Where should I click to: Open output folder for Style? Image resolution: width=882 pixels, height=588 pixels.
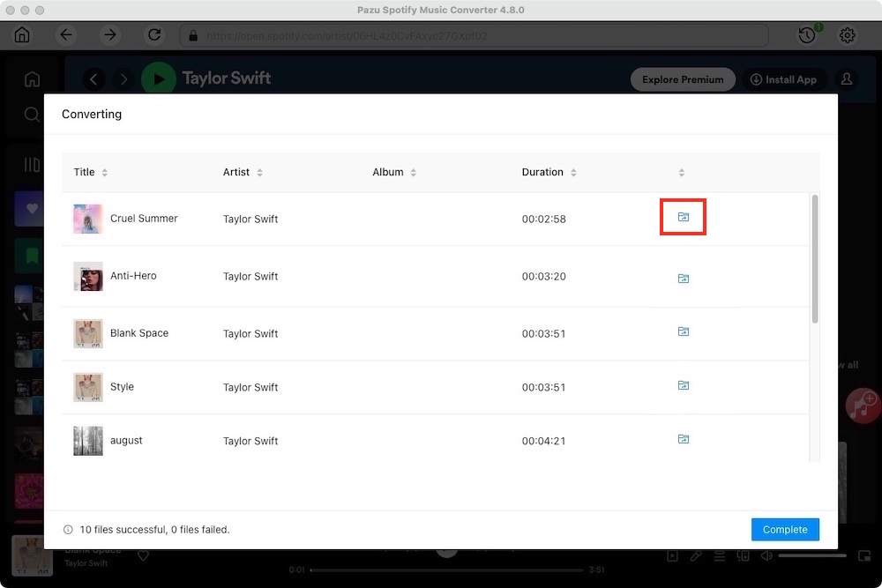pyautogui.click(x=683, y=385)
